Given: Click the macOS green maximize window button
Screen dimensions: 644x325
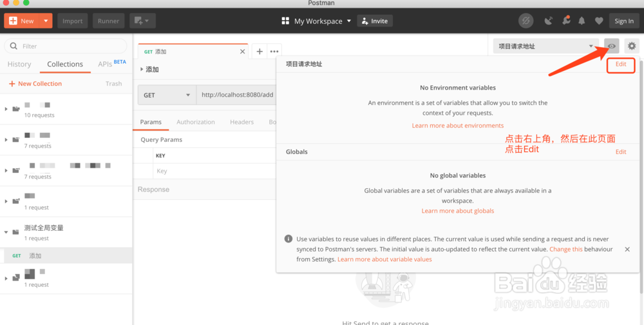Looking at the screenshot, I should [26, 3].
